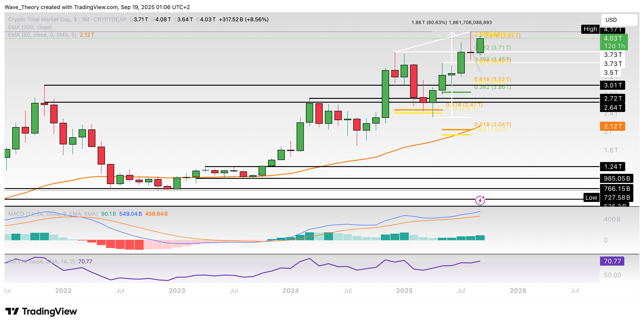Screen dimensions: 644x325
Task: Click the orange 2.12 T EMA price label
Action: (612, 126)
